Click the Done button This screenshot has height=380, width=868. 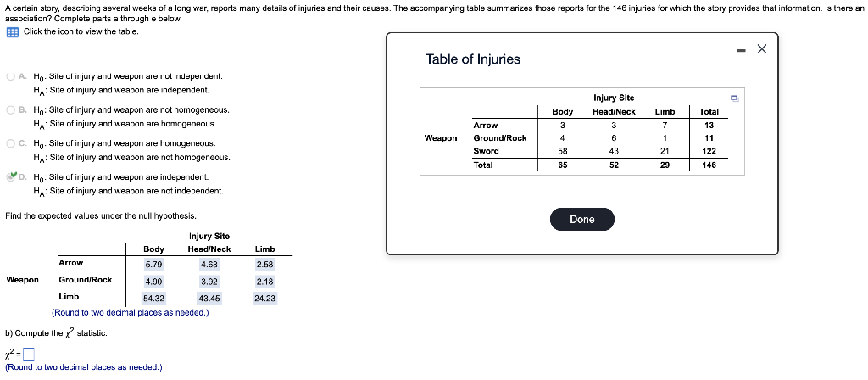point(581,220)
